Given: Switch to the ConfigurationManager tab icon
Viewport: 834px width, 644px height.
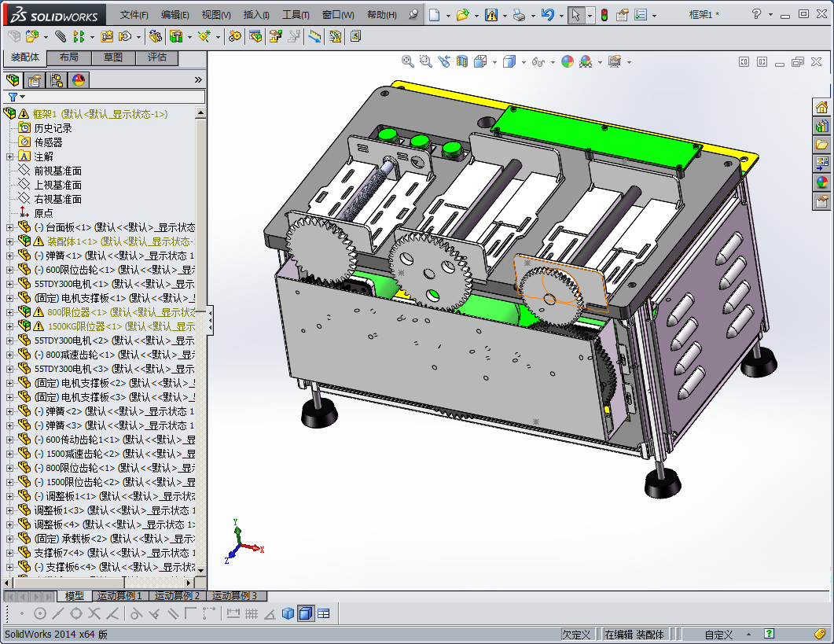Looking at the screenshot, I should (57, 80).
